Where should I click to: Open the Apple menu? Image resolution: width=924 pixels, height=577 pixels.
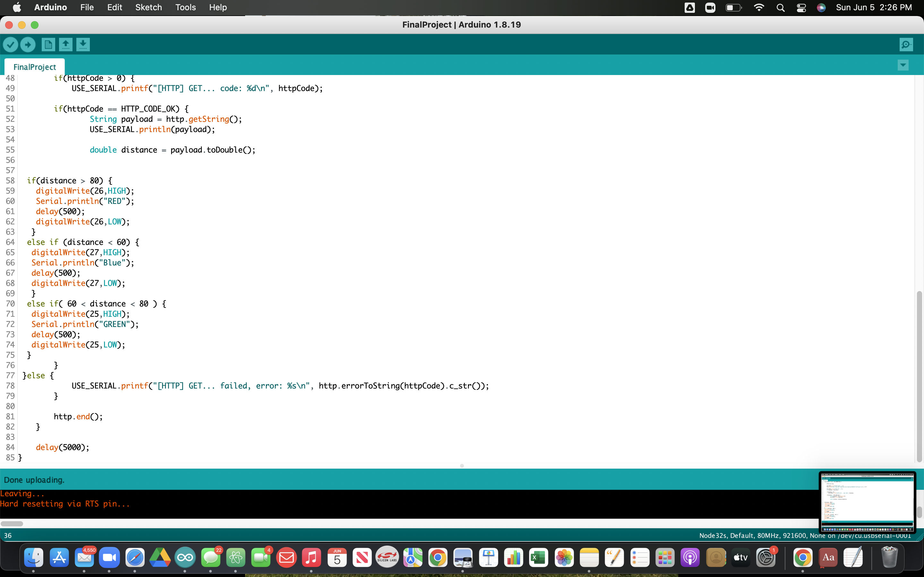click(x=17, y=8)
